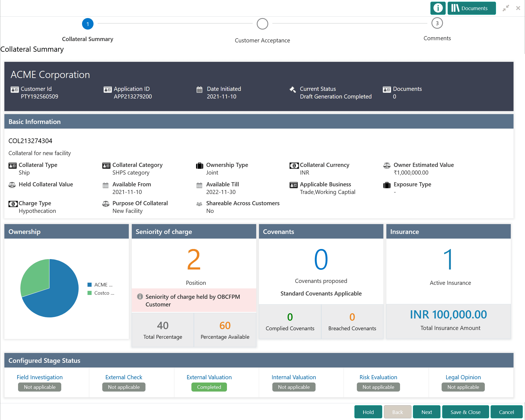The image size is (525, 420).
Task: Click the people icon beside Shareable Across Customers
Action: (x=199, y=204)
